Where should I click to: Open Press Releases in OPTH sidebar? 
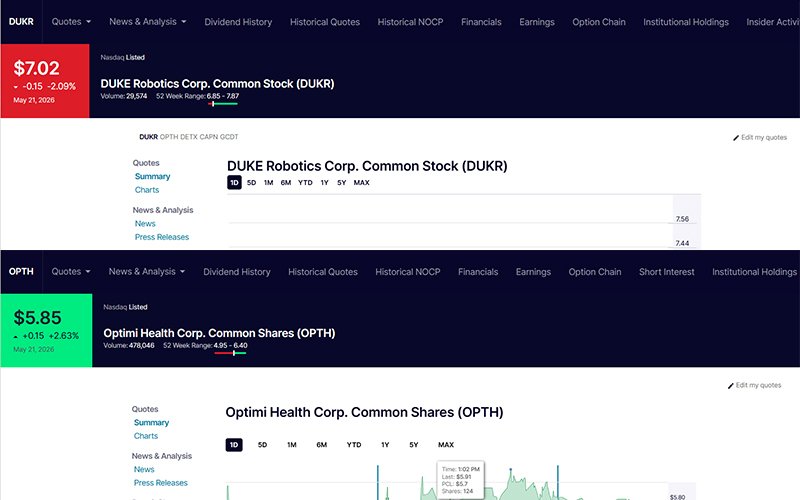(x=161, y=483)
